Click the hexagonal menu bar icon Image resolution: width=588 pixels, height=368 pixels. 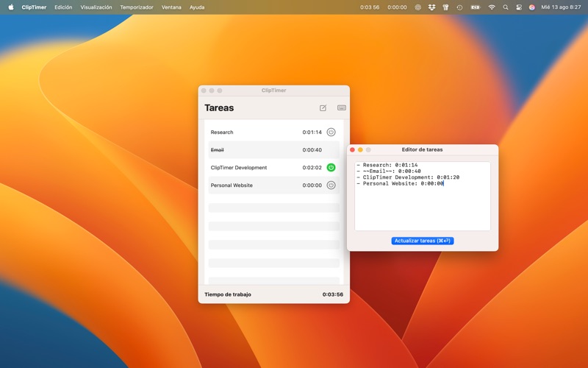click(x=417, y=7)
